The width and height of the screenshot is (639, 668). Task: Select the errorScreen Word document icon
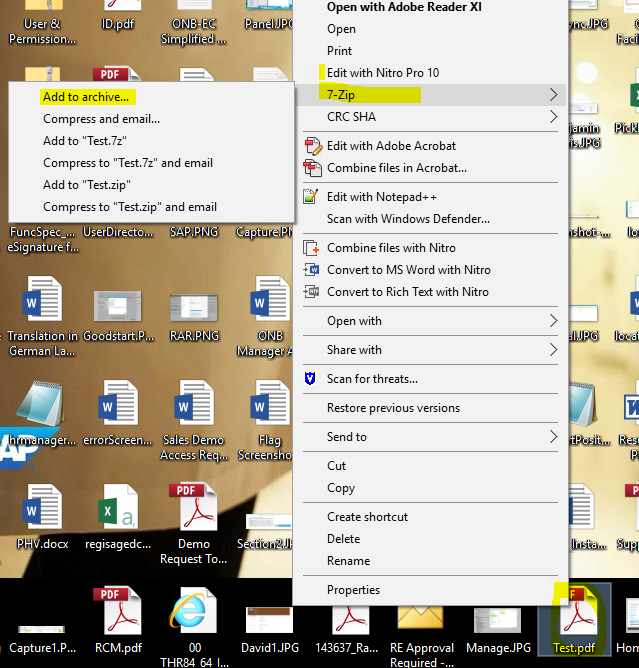pyautogui.click(x=118, y=403)
